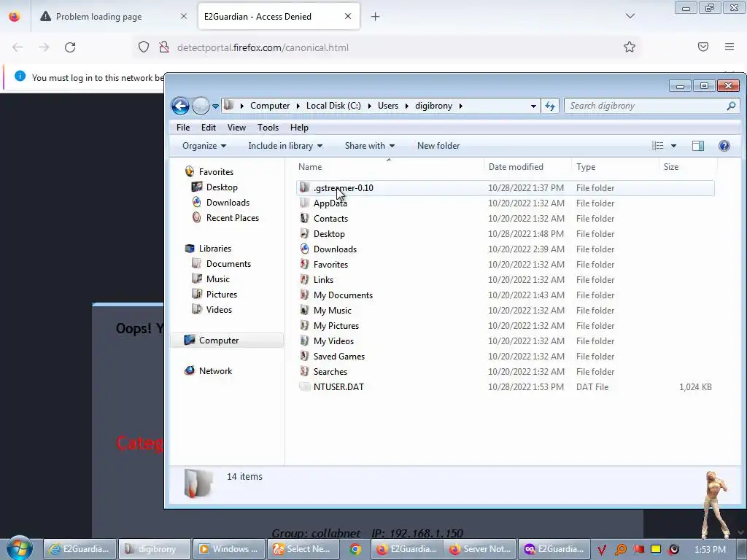Image resolution: width=747 pixels, height=560 pixels.
Task: Select the AppData folder icon
Action: tap(304, 203)
